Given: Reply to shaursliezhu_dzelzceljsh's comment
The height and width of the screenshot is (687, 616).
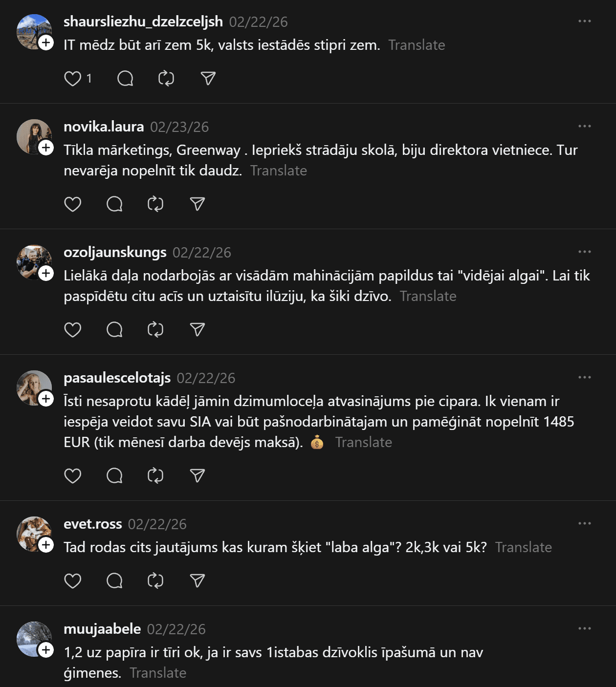Looking at the screenshot, I should (125, 79).
